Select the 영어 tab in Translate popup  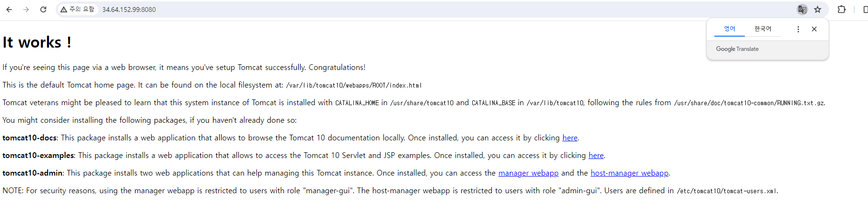730,29
